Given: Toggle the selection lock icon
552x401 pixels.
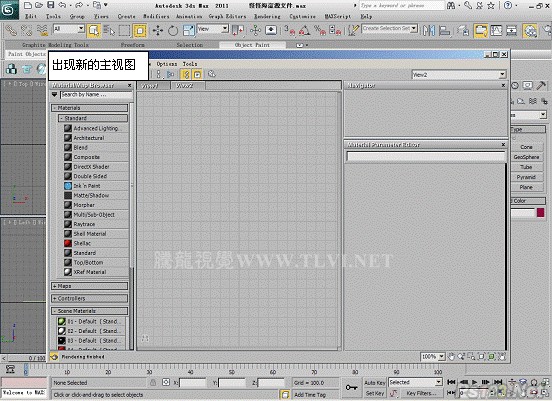Looking at the screenshot, I should (x=153, y=382).
